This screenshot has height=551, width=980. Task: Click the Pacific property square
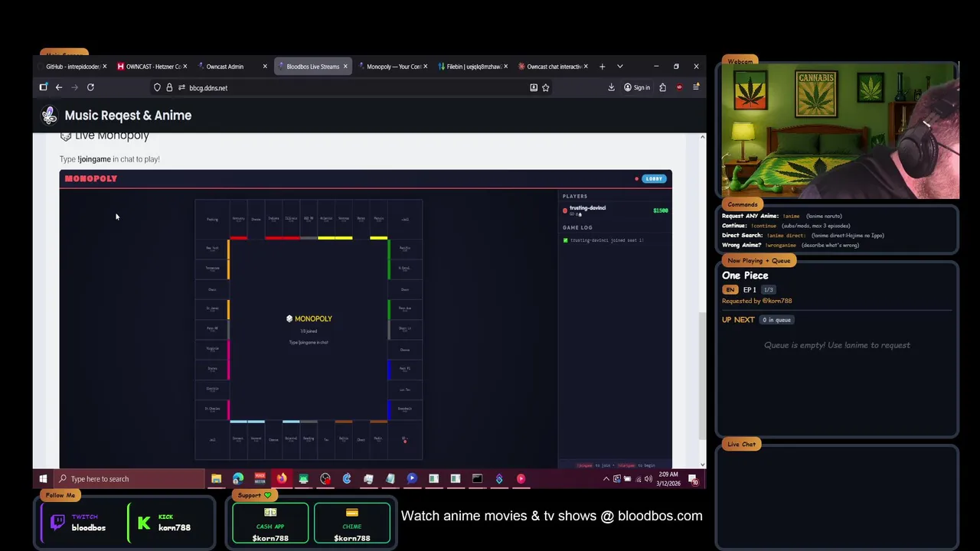point(405,248)
